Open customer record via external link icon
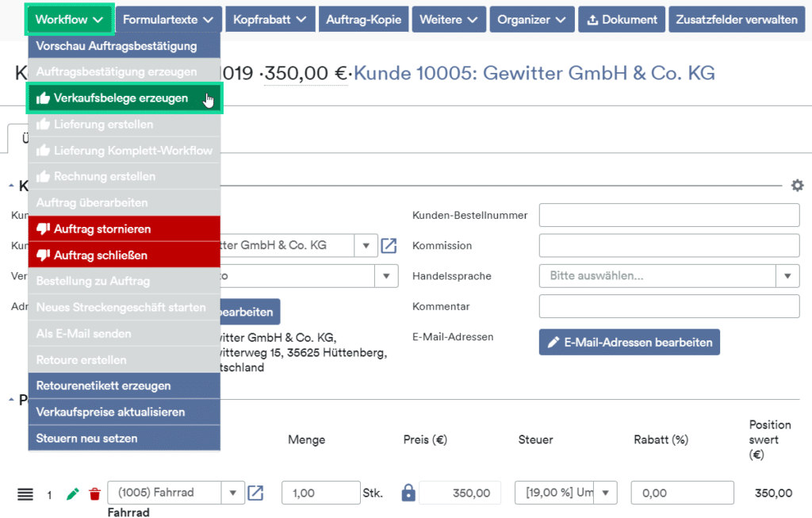This screenshot has width=812, height=518. pyautogui.click(x=389, y=246)
